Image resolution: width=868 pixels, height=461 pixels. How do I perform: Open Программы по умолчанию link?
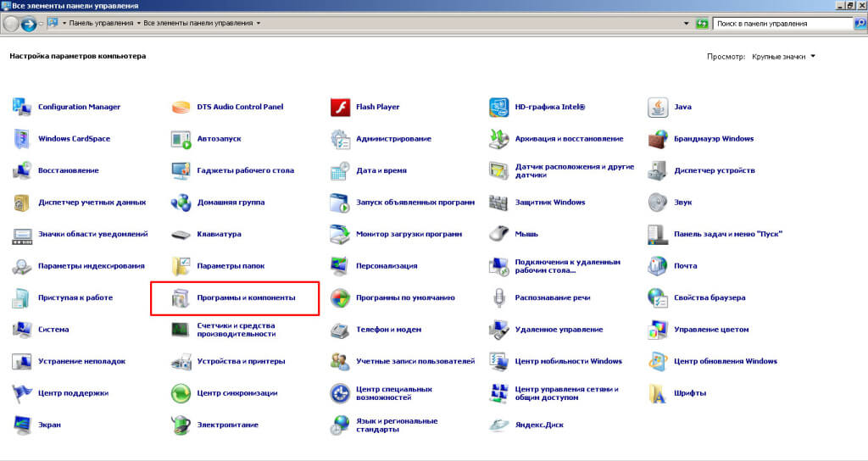click(405, 297)
